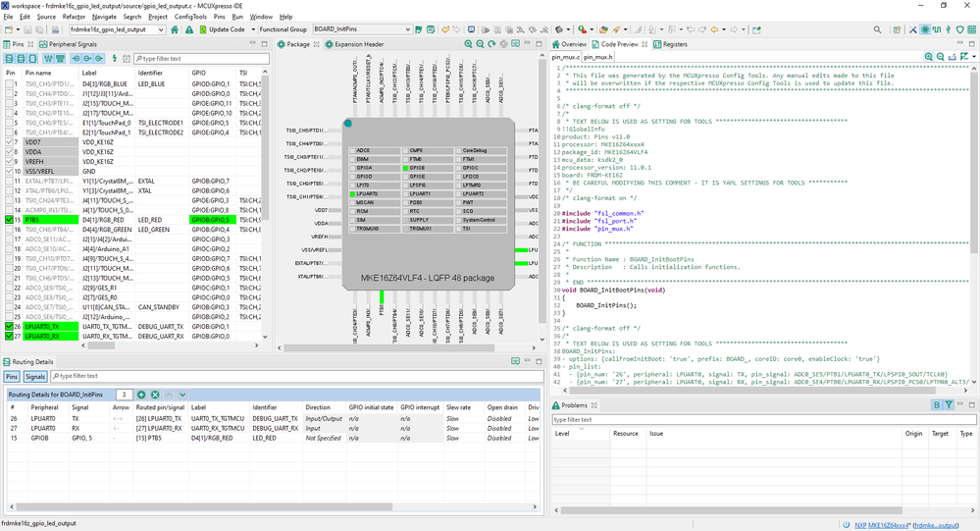Zoom in the Code Preview
Viewport: 980px width, 531px height.
click(929, 57)
